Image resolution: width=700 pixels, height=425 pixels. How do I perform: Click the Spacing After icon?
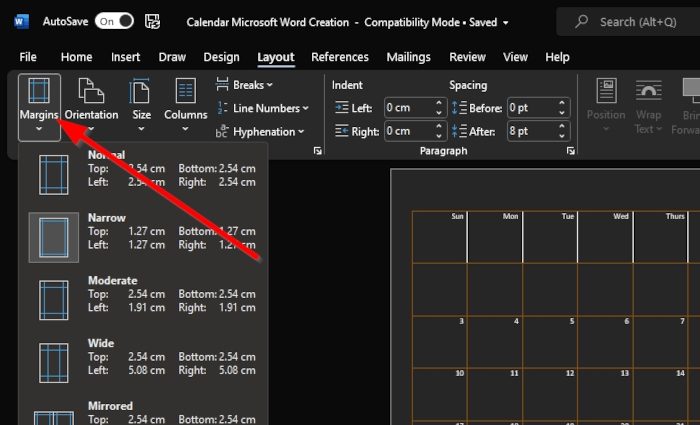point(459,131)
